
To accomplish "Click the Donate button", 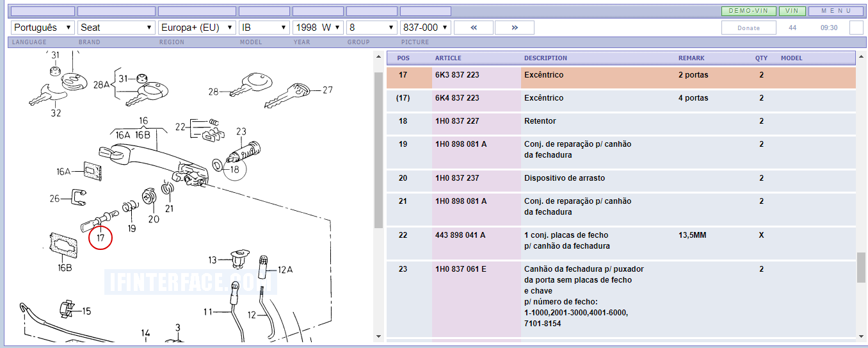I will (749, 28).
